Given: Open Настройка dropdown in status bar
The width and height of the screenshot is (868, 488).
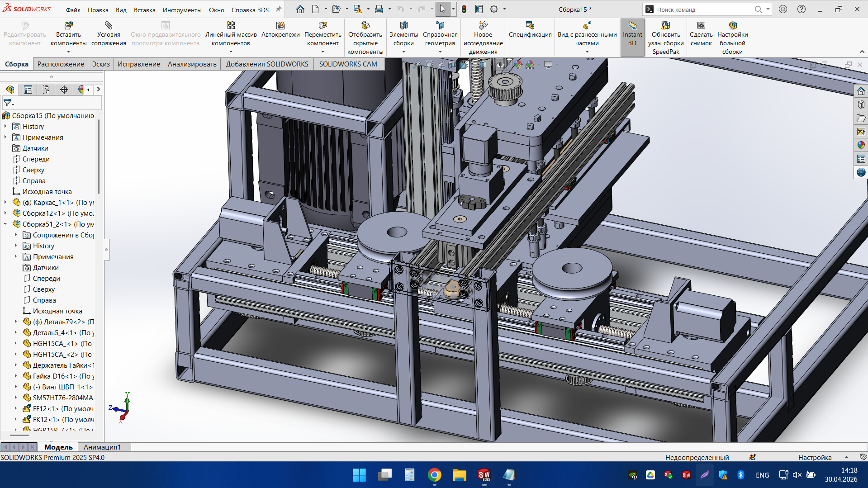Looking at the screenshot, I should (846, 457).
